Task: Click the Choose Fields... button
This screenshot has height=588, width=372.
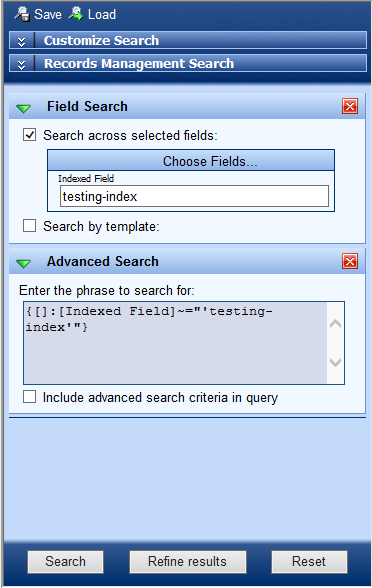Action: [x=191, y=161]
